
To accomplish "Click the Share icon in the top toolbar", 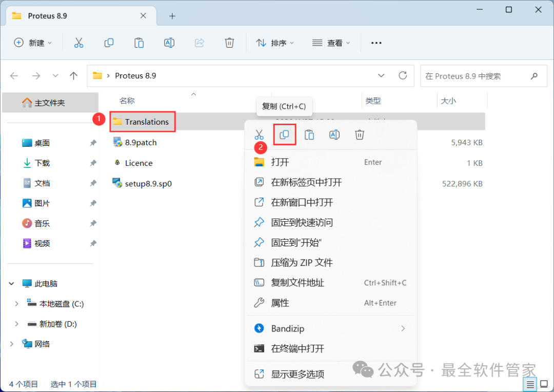I will point(199,43).
